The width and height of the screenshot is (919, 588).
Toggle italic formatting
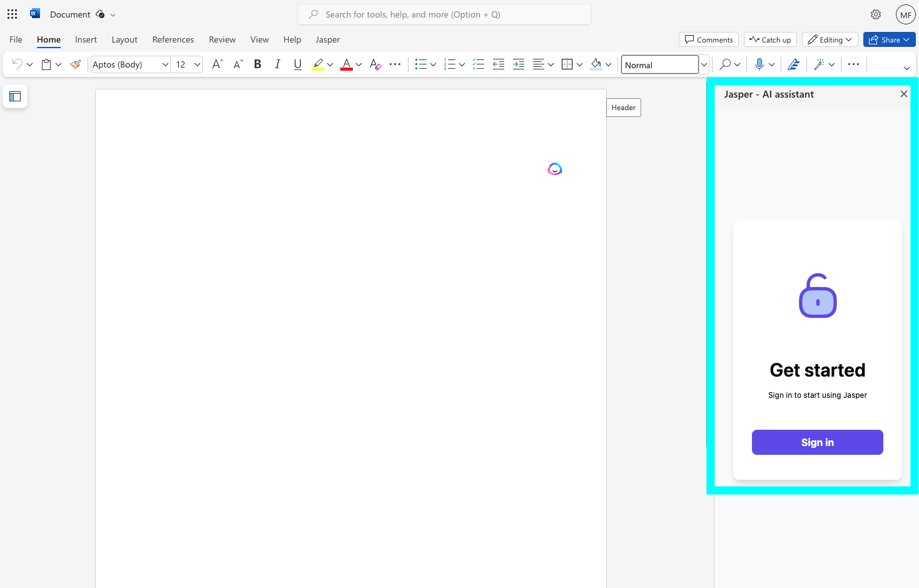277,64
